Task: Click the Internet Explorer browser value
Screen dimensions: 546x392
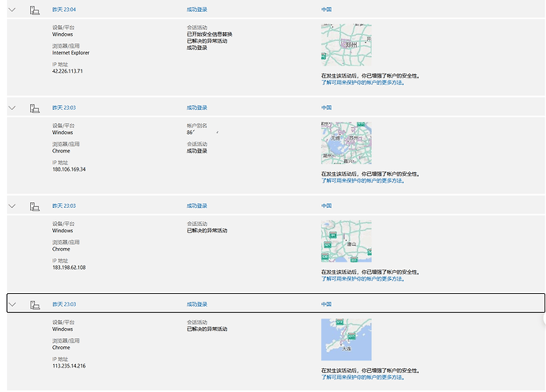Action: (x=70, y=53)
